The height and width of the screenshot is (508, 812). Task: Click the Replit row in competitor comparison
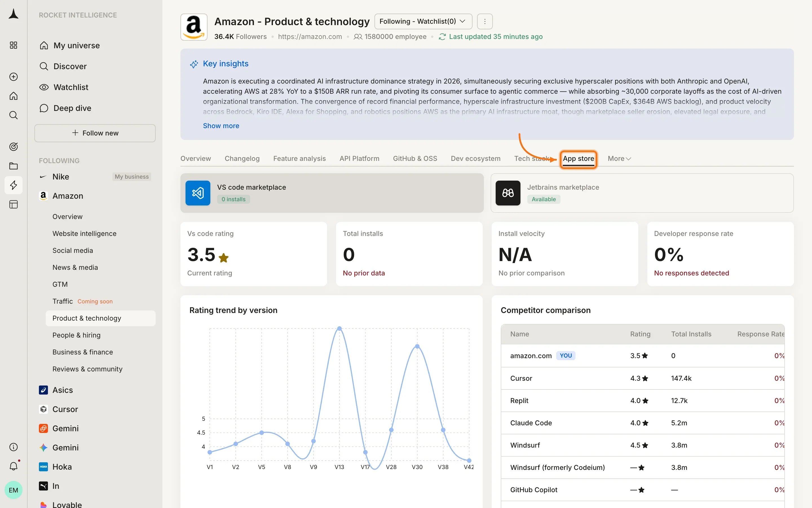click(643, 400)
